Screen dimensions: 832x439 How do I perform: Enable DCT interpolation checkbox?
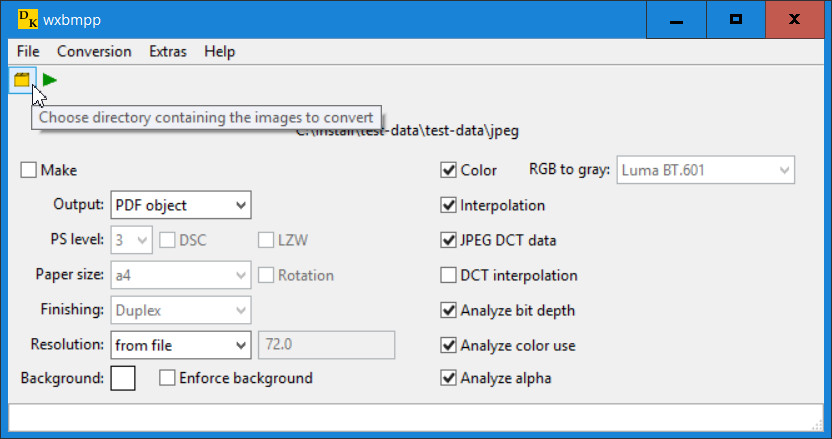[449, 275]
